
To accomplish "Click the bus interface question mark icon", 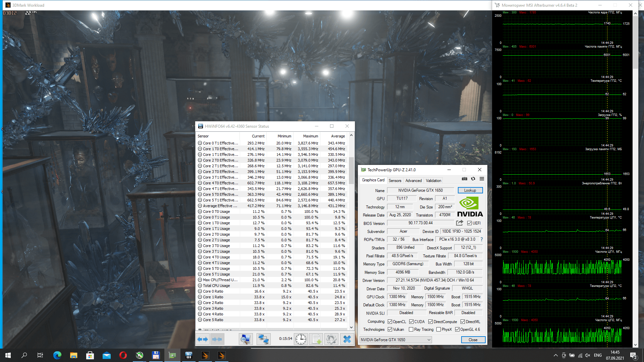I will pyautogui.click(x=482, y=239).
